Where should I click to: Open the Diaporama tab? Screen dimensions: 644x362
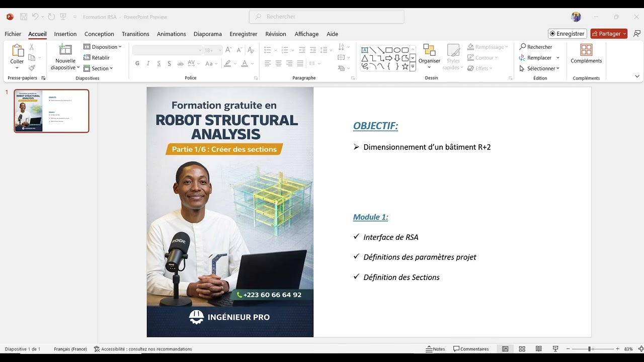(208, 34)
